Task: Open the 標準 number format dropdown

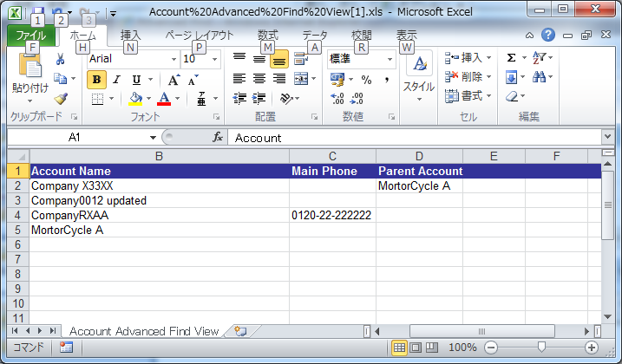Action: coord(390,59)
